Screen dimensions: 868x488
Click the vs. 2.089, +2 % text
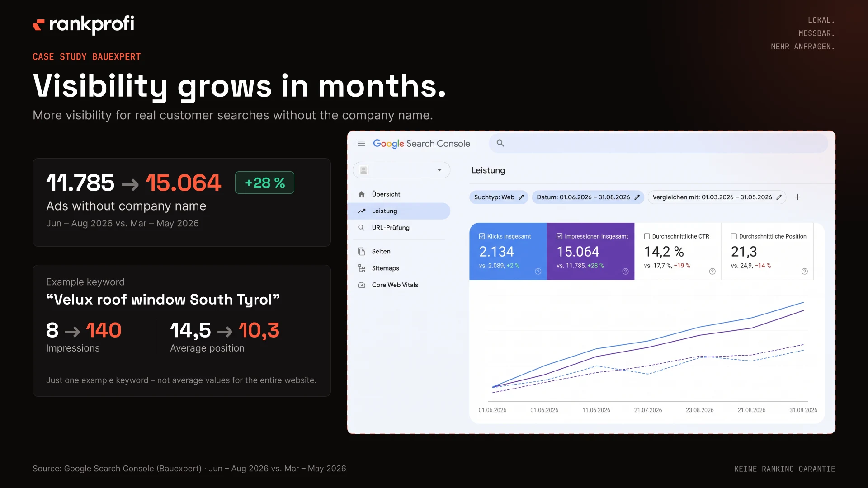click(499, 266)
